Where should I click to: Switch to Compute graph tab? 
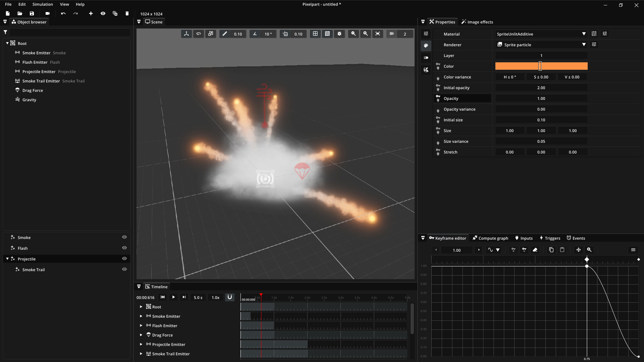[x=490, y=238]
